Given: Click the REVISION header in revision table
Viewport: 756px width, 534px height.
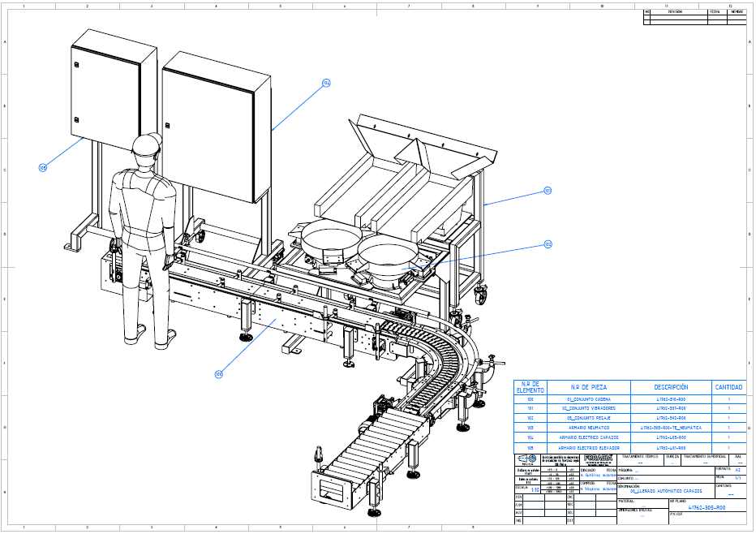Looking at the screenshot, I should (674, 12).
